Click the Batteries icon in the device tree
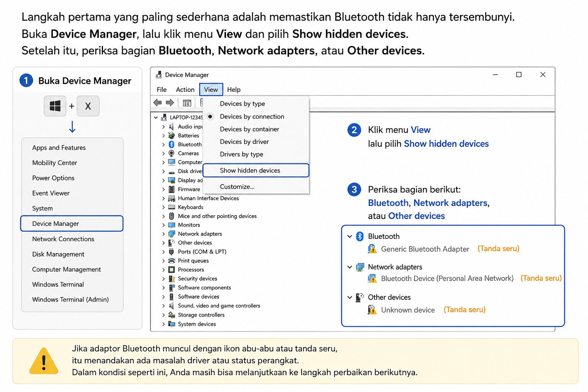This screenshot has width=588, height=392. click(x=171, y=136)
